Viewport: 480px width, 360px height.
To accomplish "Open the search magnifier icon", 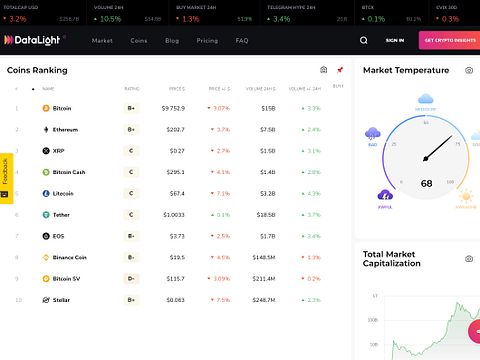I will [x=364, y=40].
